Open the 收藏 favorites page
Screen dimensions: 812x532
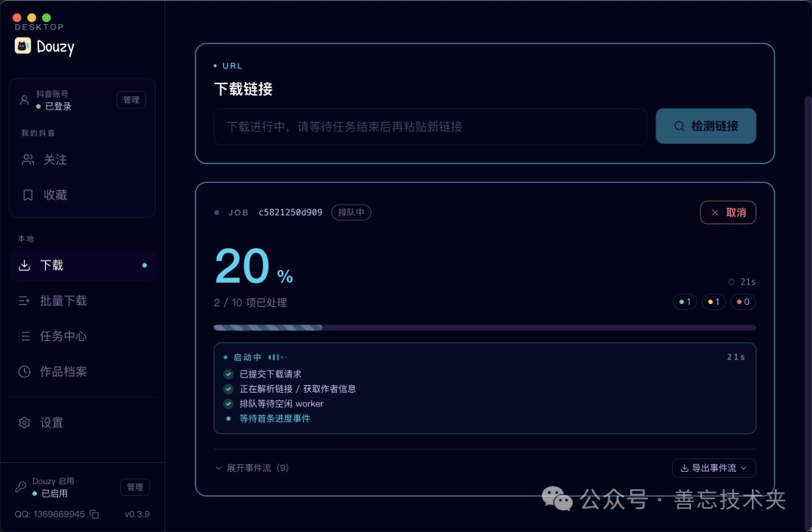pos(82,195)
